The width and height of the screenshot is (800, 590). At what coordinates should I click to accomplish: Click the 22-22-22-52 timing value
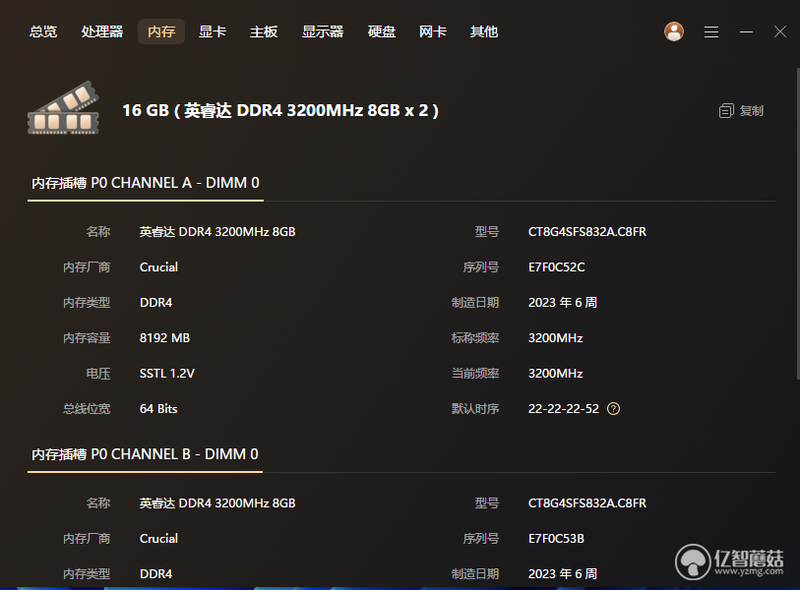(564, 409)
